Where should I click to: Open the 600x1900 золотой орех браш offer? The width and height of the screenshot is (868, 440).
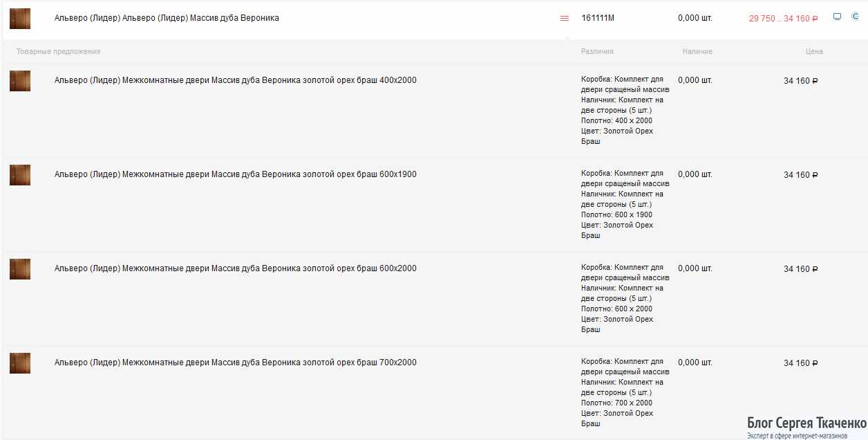(x=235, y=174)
